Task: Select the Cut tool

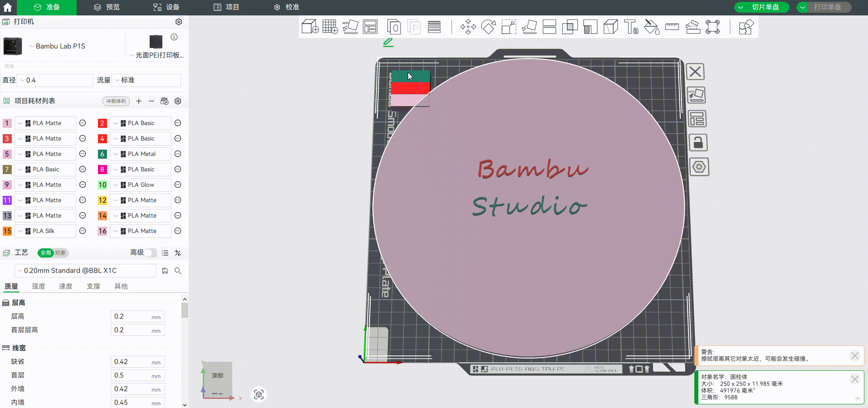Action: (549, 27)
